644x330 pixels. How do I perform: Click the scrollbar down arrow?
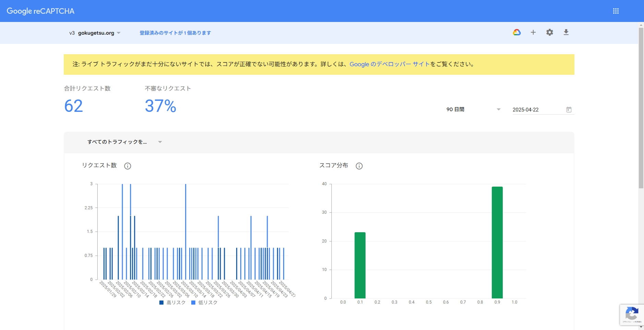(x=641, y=327)
